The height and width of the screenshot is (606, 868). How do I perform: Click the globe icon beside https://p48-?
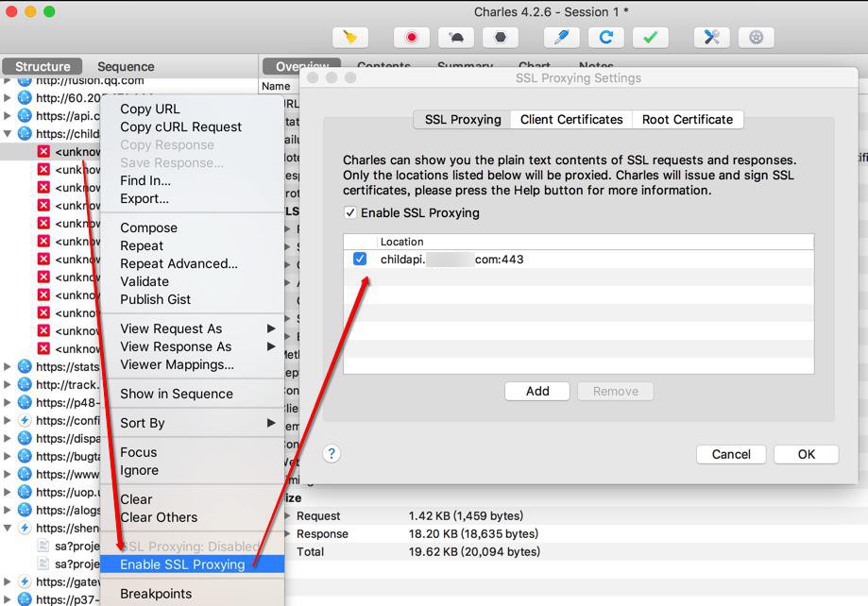25,402
